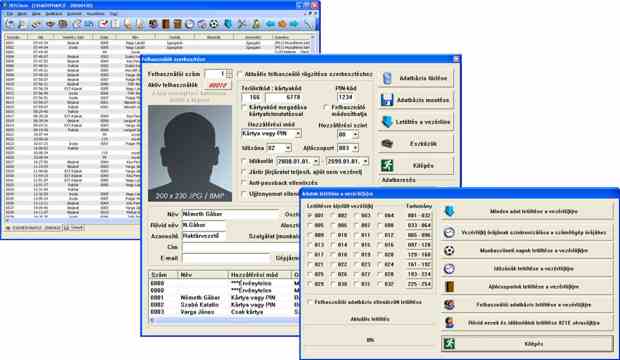620x360 pixels.
Task: Toggle controller 002 checkbox
Action: coord(333,216)
